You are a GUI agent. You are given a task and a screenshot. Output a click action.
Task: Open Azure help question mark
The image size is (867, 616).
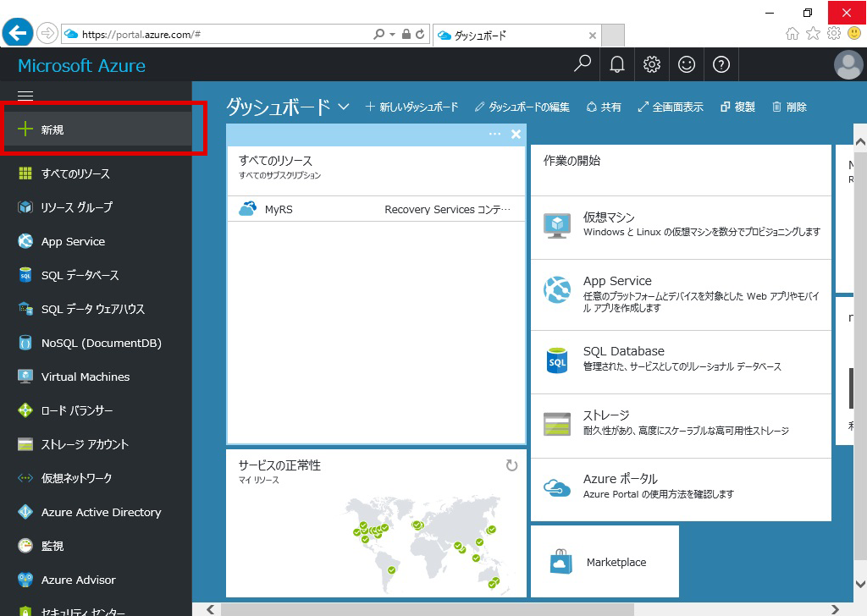[721, 64]
